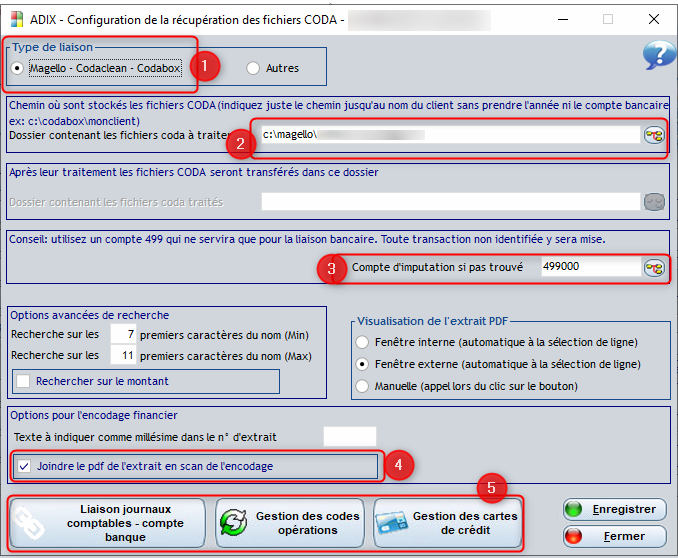678x558 pixels.
Task: Click lookup icon beside account 499000 field
Action: click(x=654, y=267)
